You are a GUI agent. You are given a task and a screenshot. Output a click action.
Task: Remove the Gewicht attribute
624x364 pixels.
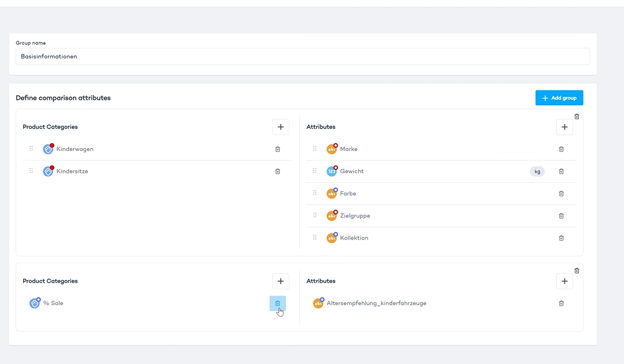click(561, 171)
